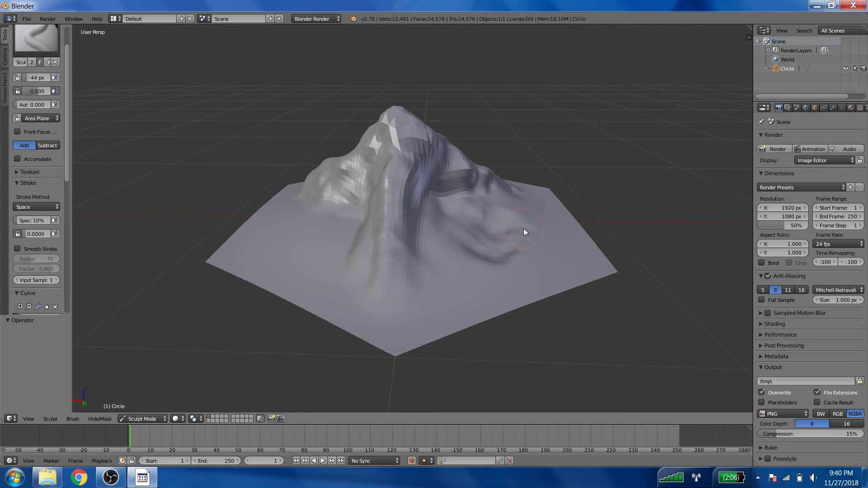Open the Texture properties checker tab
This screenshot has height=488, width=868.
point(859,108)
